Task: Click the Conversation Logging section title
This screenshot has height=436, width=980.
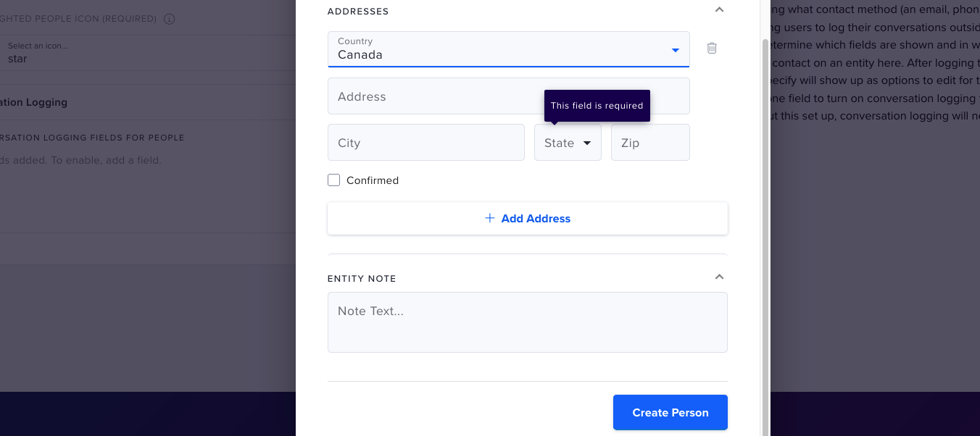Action: (x=35, y=102)
